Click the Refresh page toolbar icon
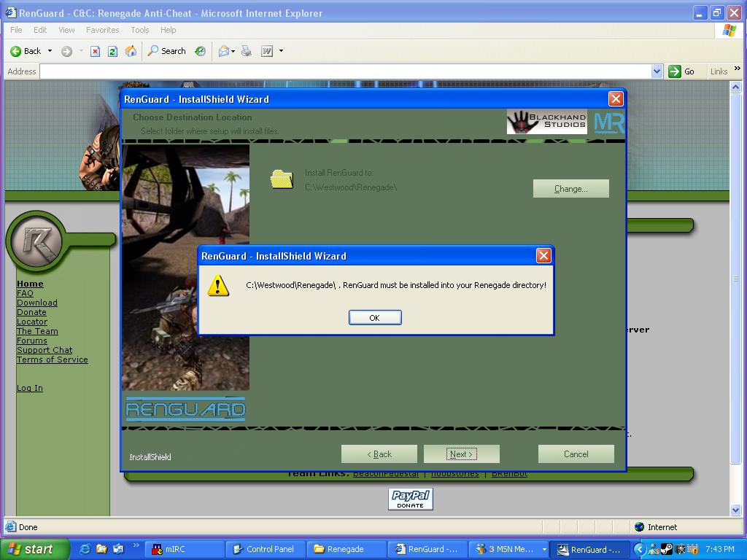The image size is (747, 560). (112, 51)
